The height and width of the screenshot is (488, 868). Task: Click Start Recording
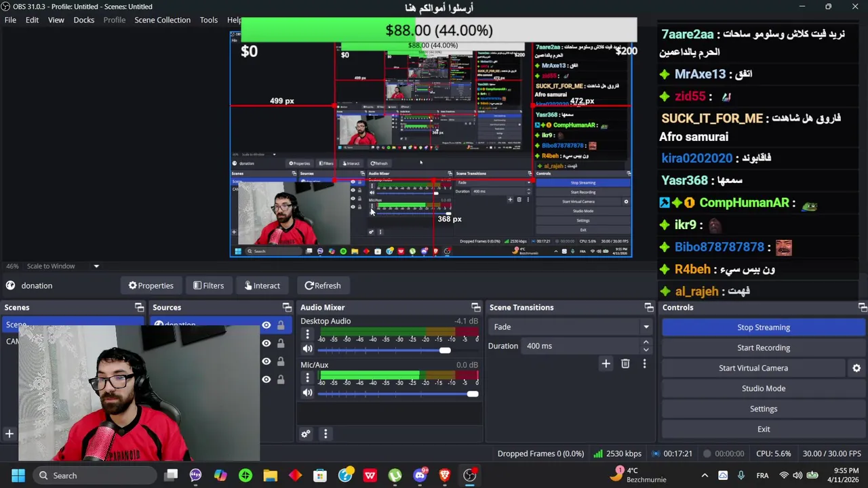pos(764,348)
